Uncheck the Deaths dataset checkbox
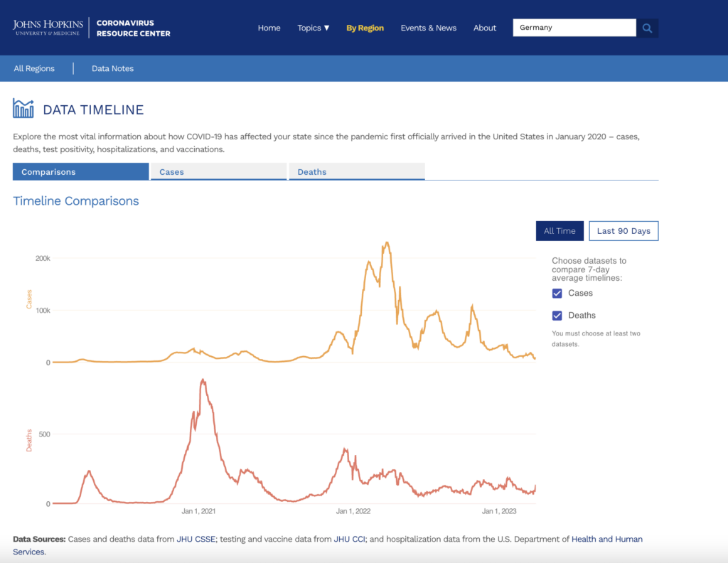This screenshot has width=728, height=563. pyautogui.click(x=557, y=316)
